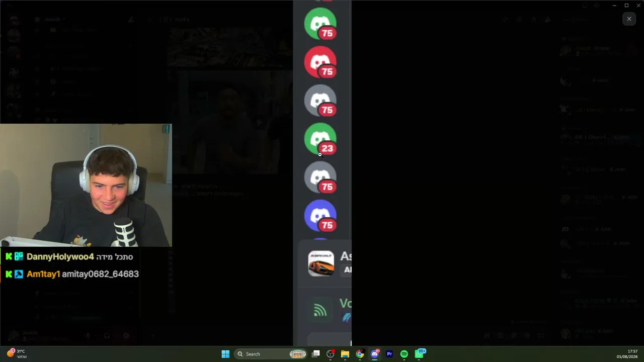644x362 pixels.
Task: Open the 31°C weather widget
Action: point(17,353)
